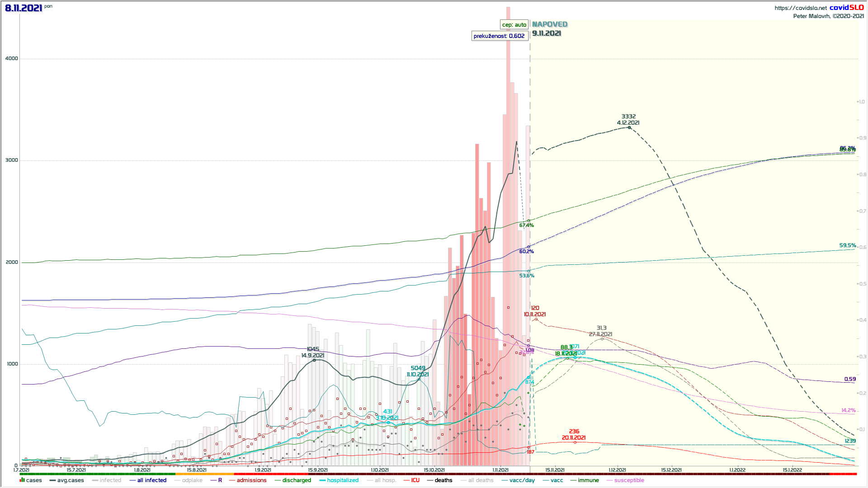Viewport: 868px width, 488px height.
Task: Open the cep: auto selector box
Action: coord(514,25)
